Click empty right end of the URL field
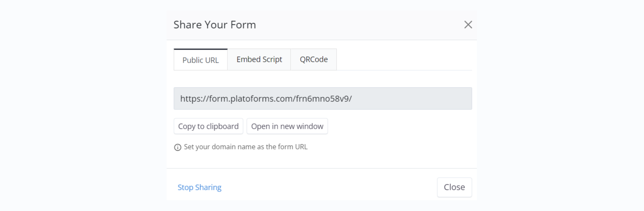 pyautogui.click(x=425, y=98)
